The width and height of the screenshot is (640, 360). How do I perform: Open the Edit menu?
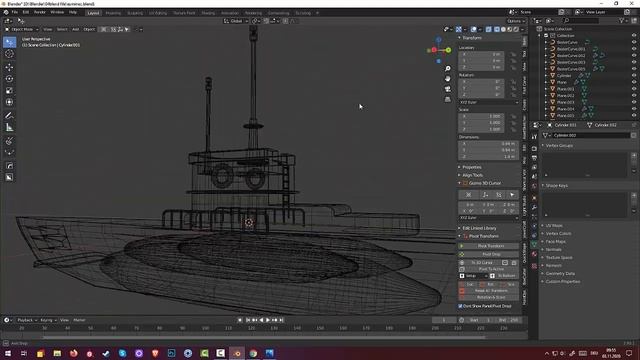click(26, 13)
